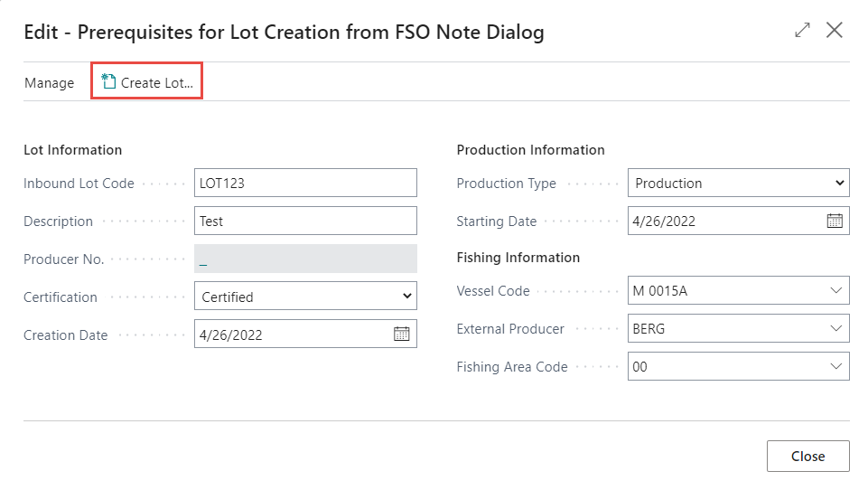Click the Inbound Lot Code text field
The height and width of the screenshot is (490, 868).
tap(305, 183)
